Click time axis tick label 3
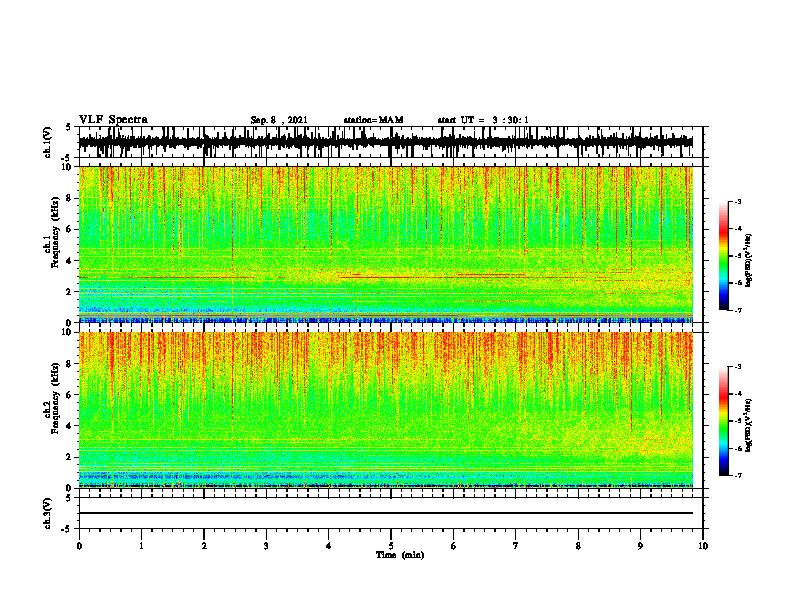The height and width of the screenshot is (612, 792). pyautogui.click(x=266, y=546)
